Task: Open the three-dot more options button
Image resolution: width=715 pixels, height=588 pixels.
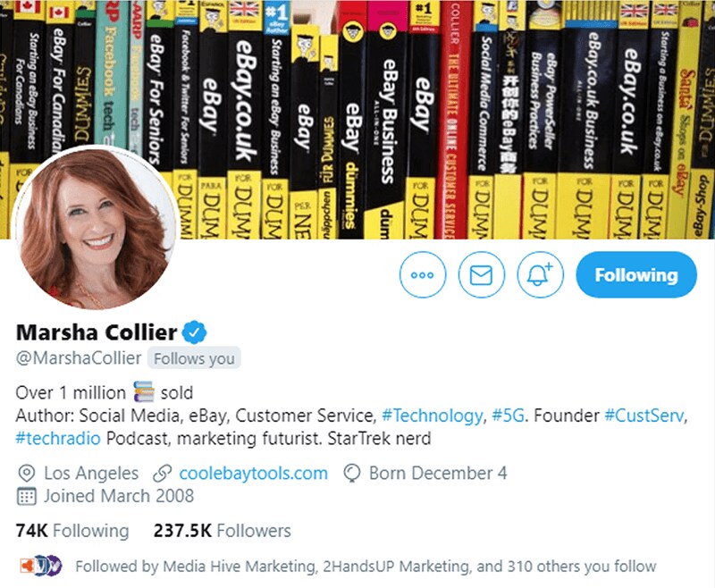Action: pyautogui.click(x=422, y=275)
